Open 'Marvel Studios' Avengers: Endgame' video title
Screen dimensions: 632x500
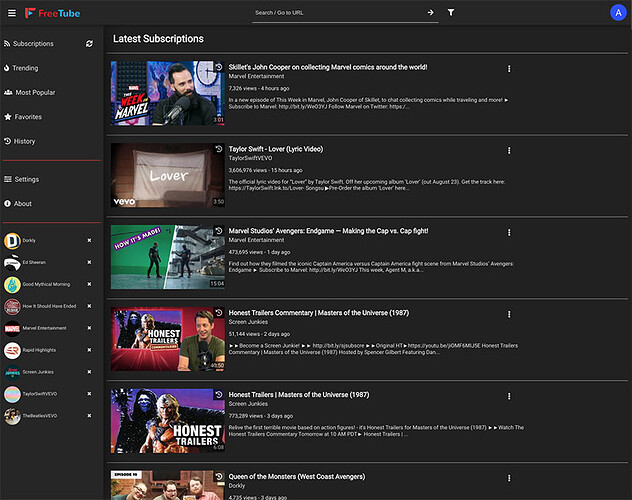[x=328, y=231]
